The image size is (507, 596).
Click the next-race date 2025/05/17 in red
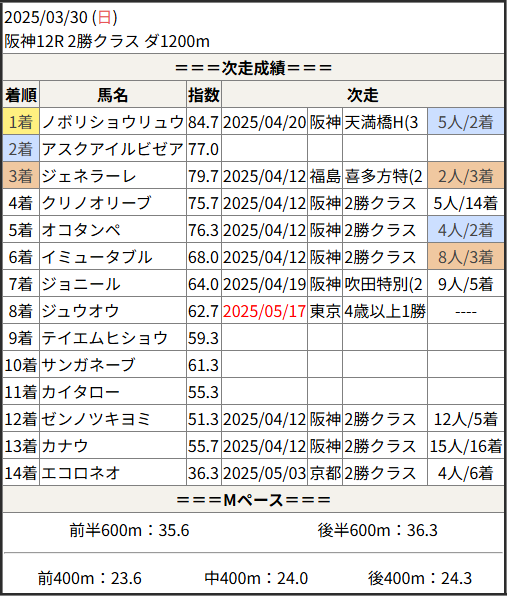point(265,311)
